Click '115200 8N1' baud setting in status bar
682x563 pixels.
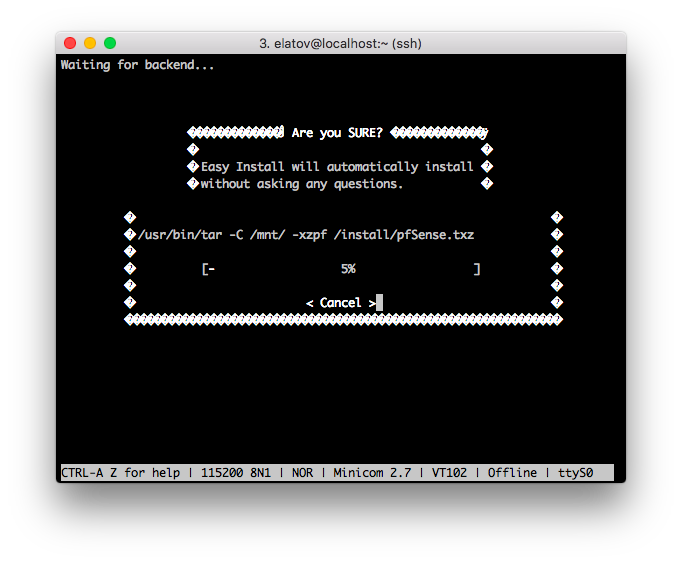[236, 473]
